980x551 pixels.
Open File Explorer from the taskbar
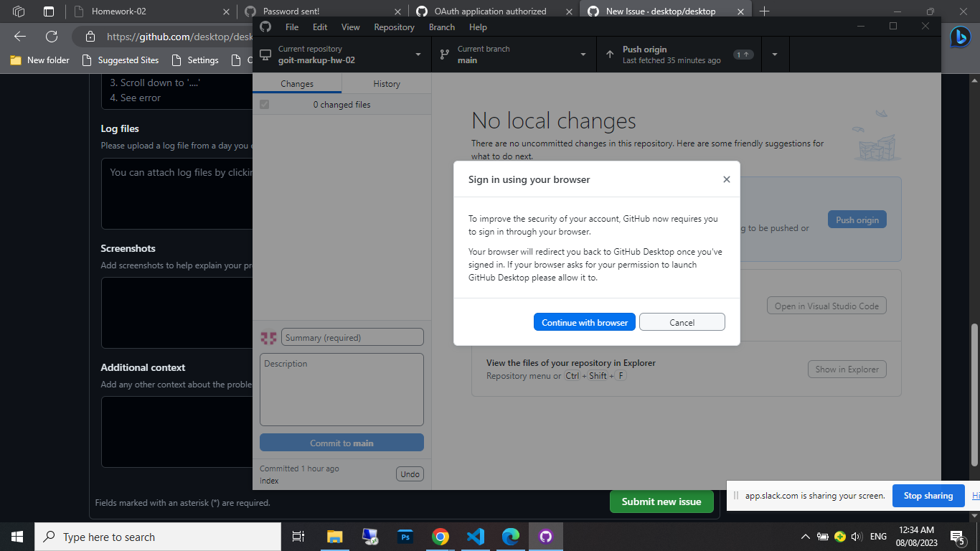click(334, 536)
